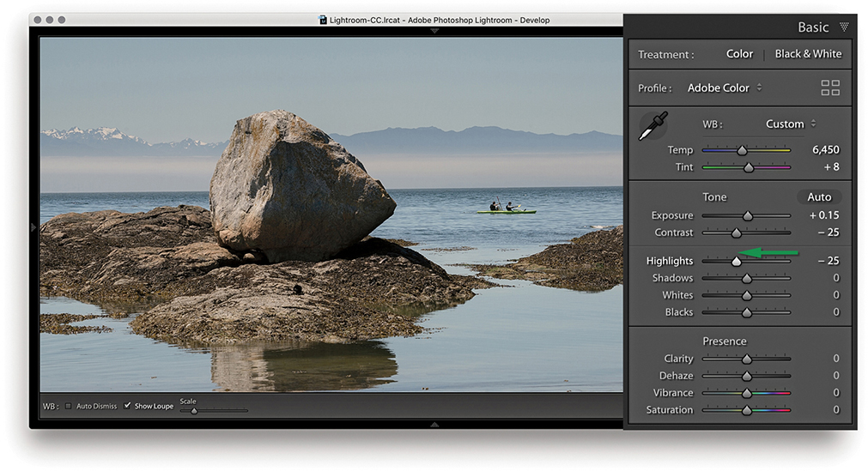
Task: Select the Color treatment
Action: click(x=739, y=54)
